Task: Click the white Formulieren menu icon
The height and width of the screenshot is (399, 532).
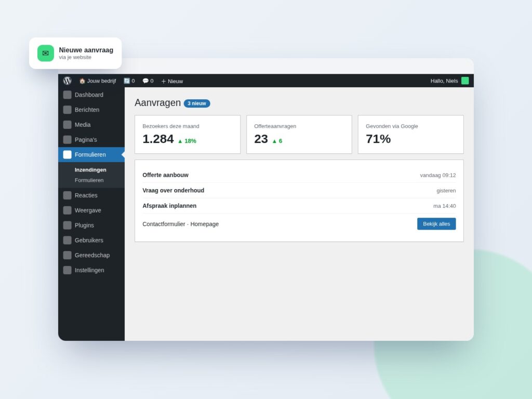Action: [x=67, y=154]
